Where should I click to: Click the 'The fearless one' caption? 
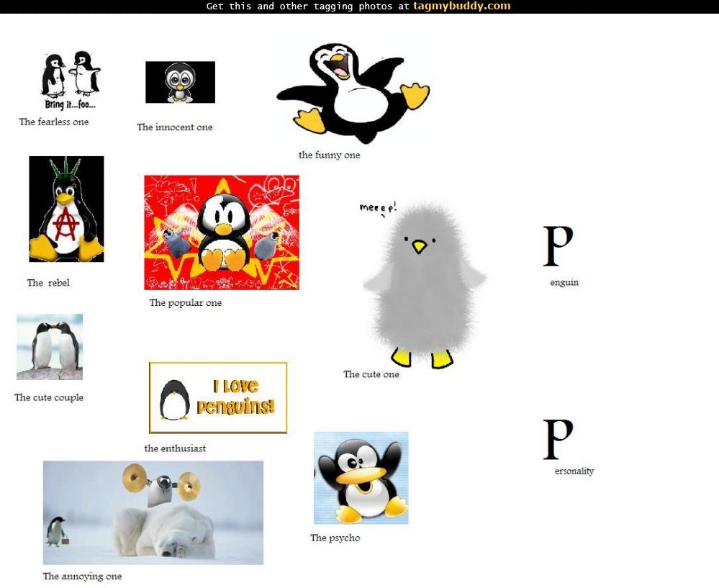tap(54, 122)
